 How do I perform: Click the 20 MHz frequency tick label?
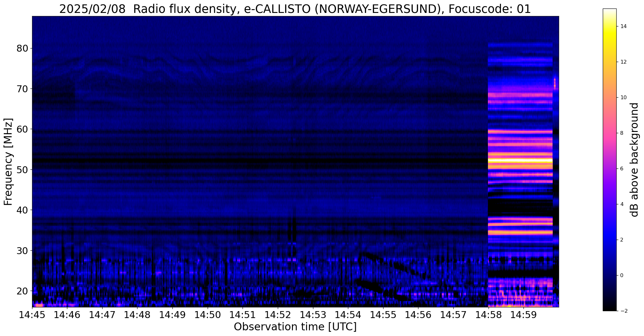point(22,291)
